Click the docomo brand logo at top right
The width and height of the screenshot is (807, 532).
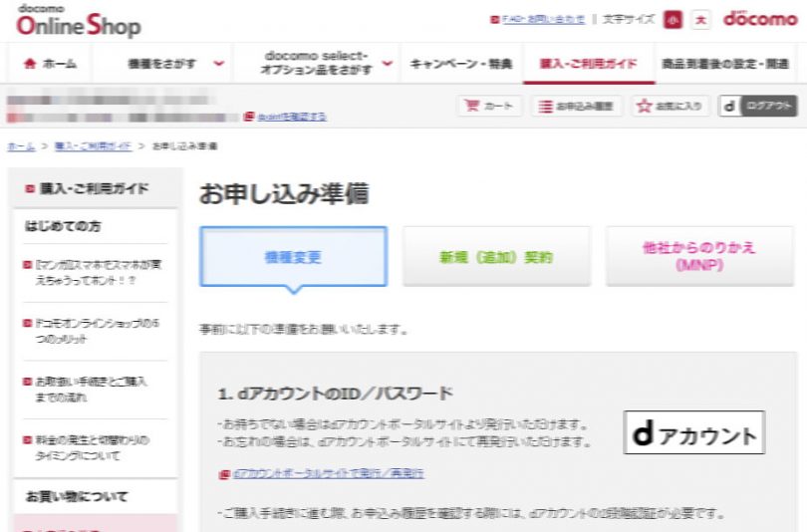click(760, 19)
